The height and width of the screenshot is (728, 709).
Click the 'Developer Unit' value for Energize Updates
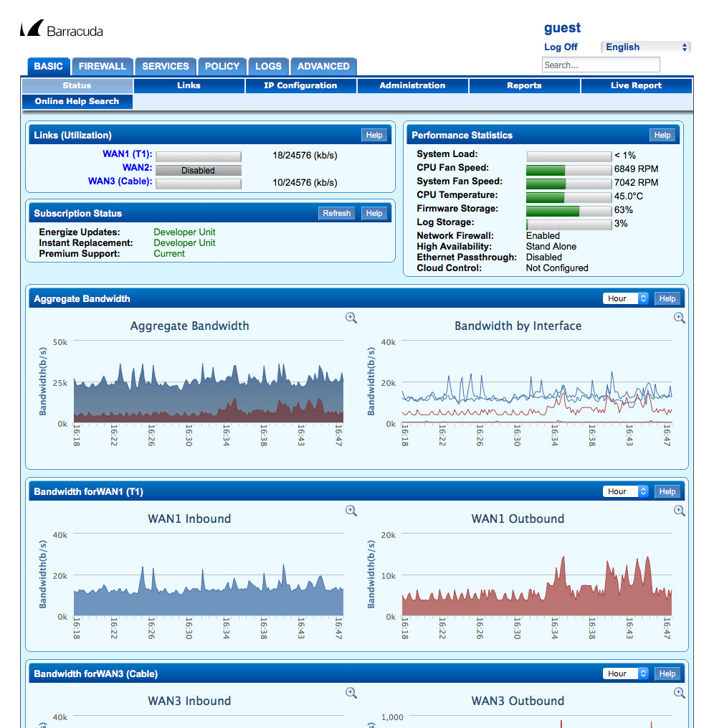point(184,232)
